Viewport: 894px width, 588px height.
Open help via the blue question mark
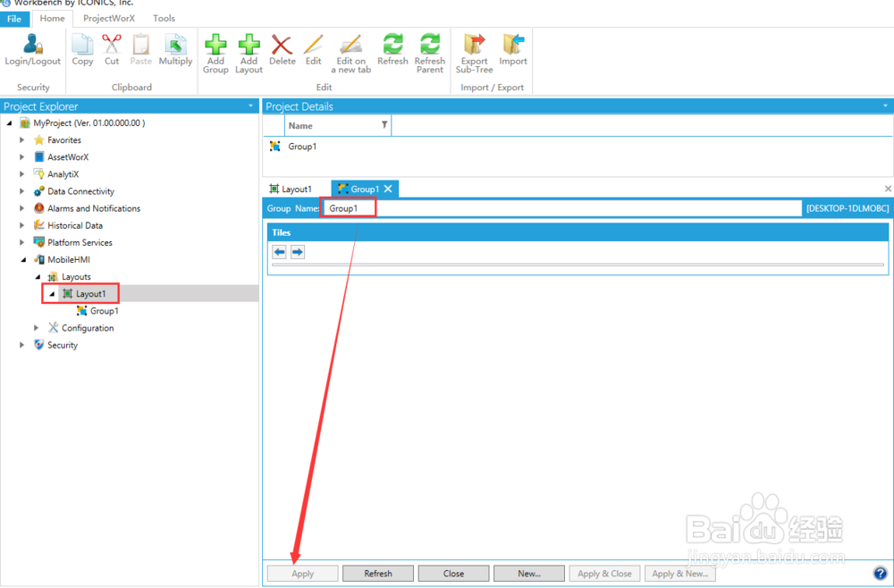880,573
